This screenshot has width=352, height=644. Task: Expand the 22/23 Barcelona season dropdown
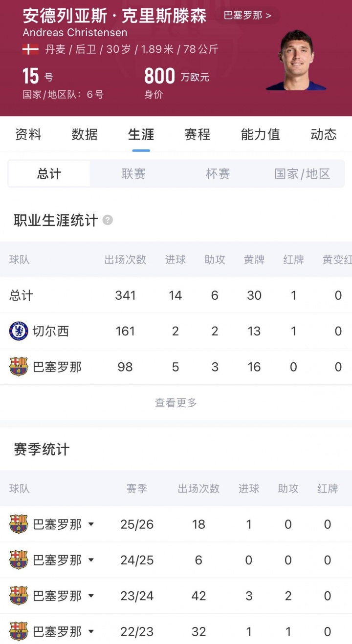[91, 631]
